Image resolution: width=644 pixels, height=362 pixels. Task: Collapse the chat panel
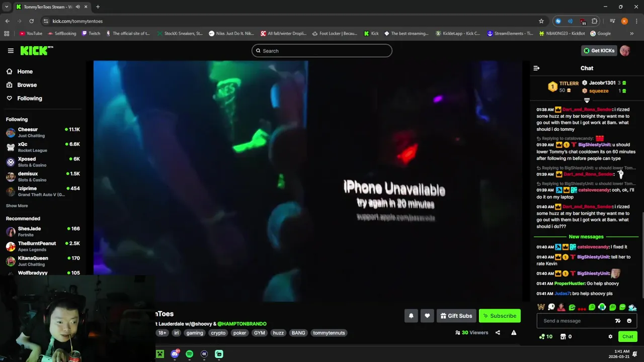(x=536, y=68)
